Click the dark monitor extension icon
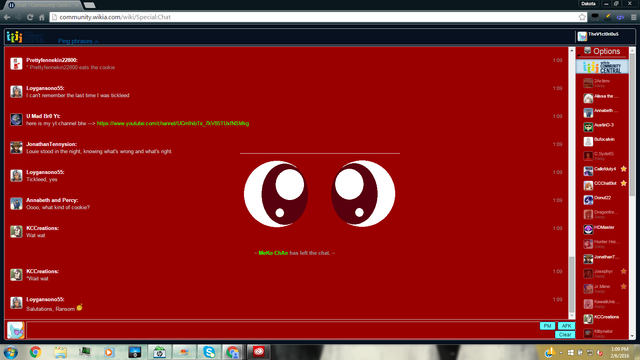Image resolution: width=640 pixels, height=360 pixels. [x=595, y=17]
